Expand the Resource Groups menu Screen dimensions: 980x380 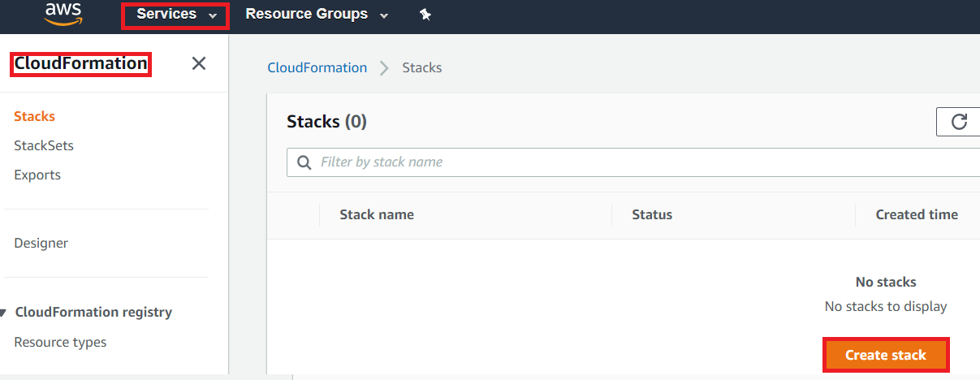click(x=316, y=14)
